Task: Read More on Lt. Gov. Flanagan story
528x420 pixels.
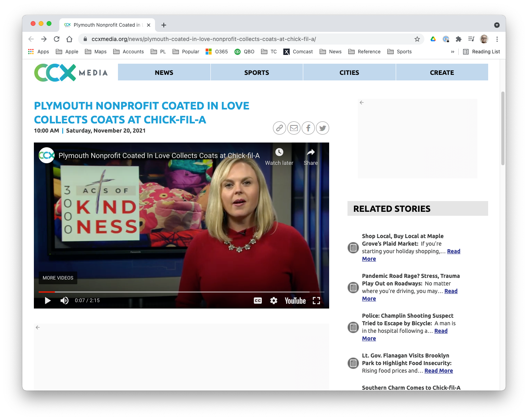Action: pos(439,371)
